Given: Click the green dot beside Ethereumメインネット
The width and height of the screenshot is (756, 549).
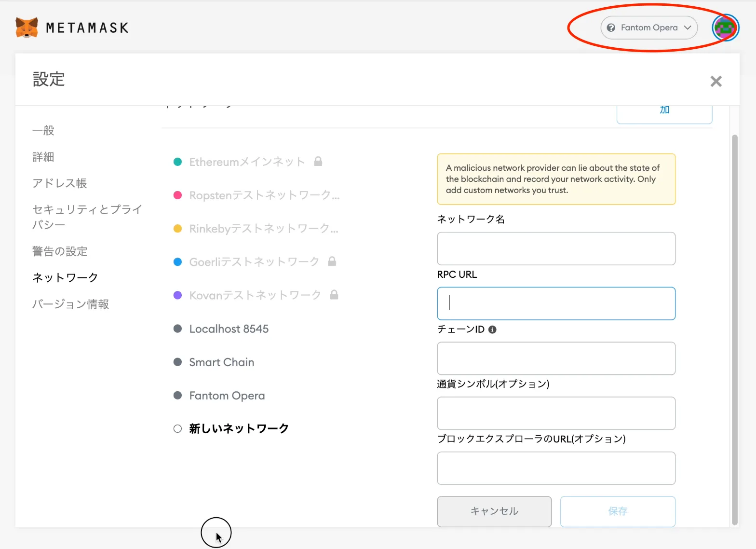Looking at the screenshot, I should (x=177, y=162).
